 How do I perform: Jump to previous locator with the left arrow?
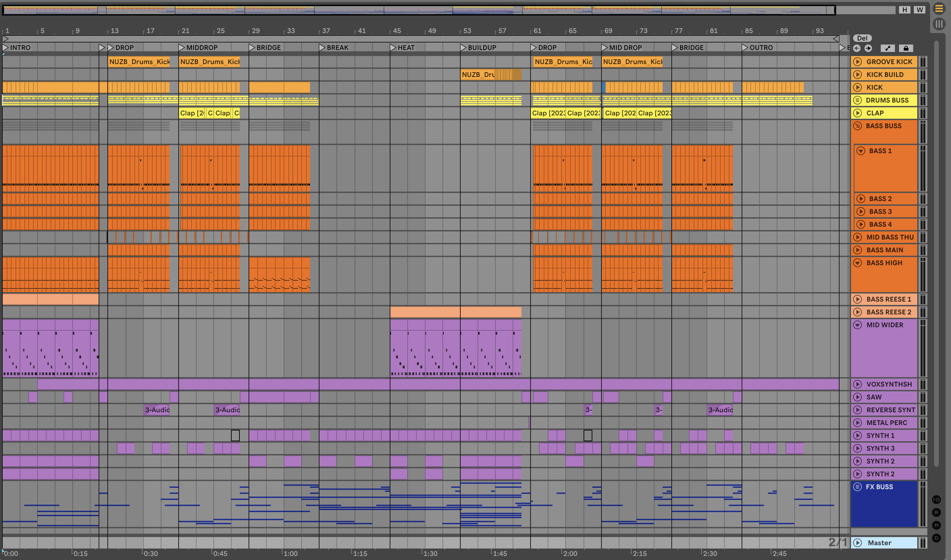[856, 48]
